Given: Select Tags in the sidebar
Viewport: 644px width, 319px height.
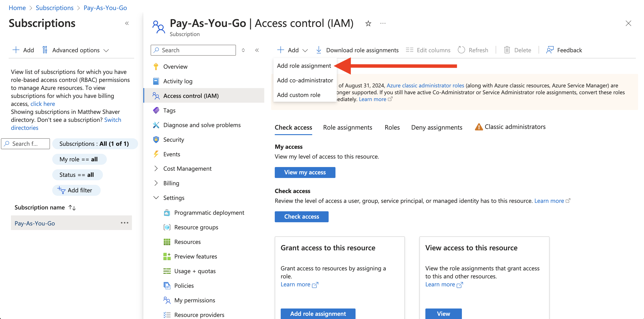Looking at the screenshot, I should [x=169, y=110].
